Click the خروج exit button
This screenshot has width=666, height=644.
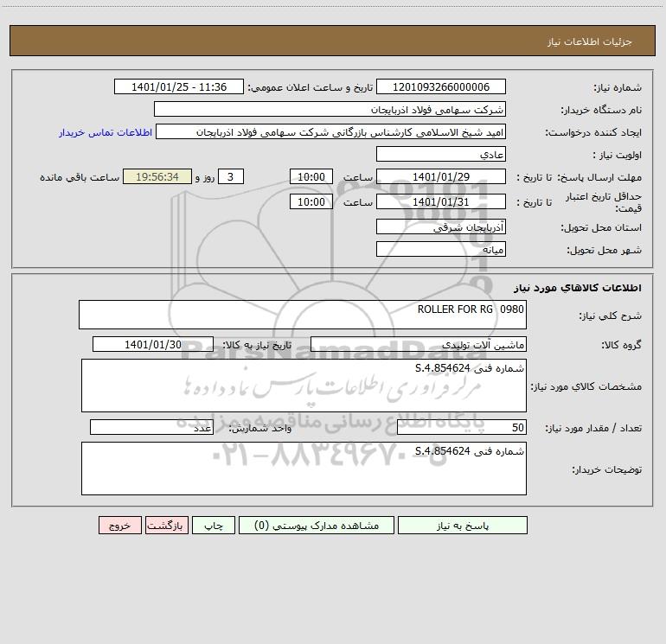(119, 526)
